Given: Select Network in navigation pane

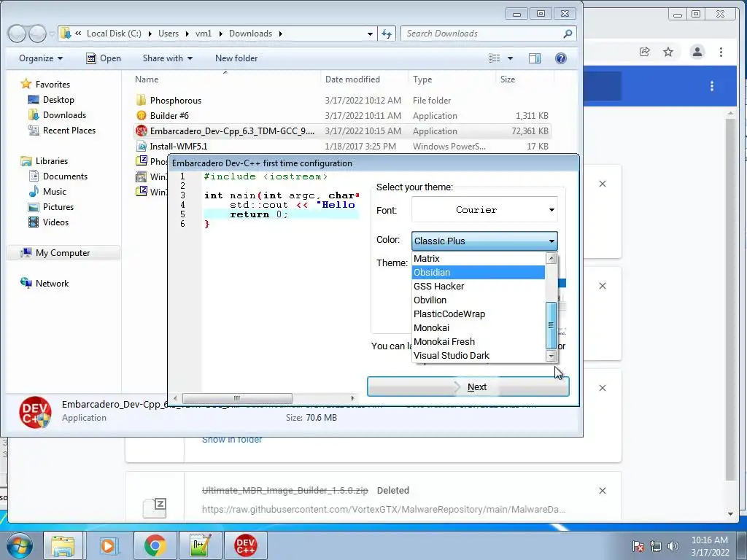Looking at the screenshot, I should (x=52, y=284).
